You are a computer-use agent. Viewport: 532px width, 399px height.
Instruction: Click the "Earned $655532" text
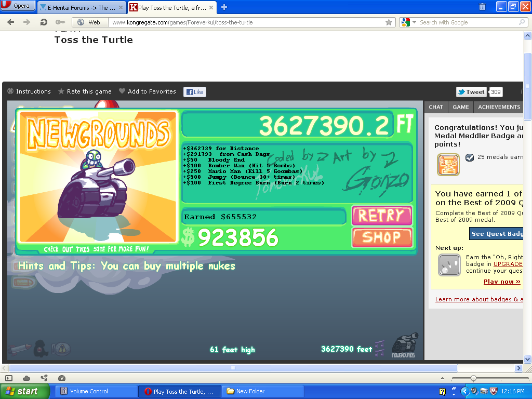tap(220, 217)
